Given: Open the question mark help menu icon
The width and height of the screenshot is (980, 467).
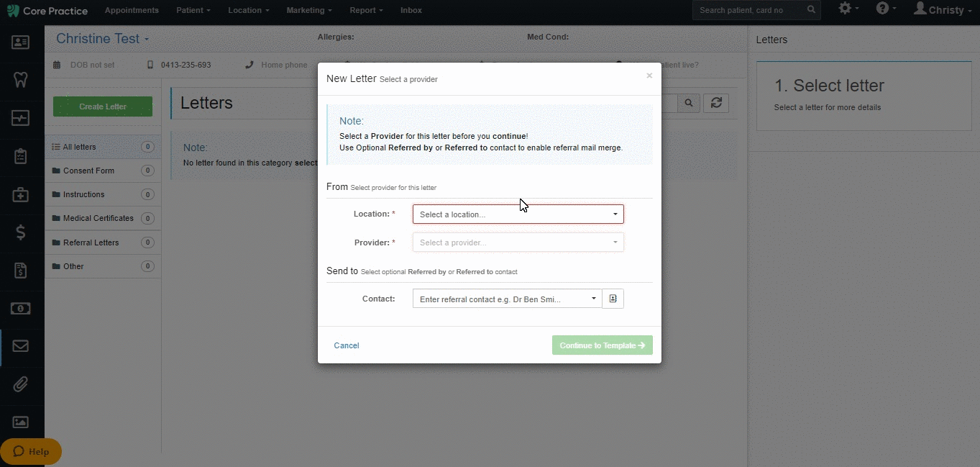Looking at the screenshot, I should tap(886, 9).
